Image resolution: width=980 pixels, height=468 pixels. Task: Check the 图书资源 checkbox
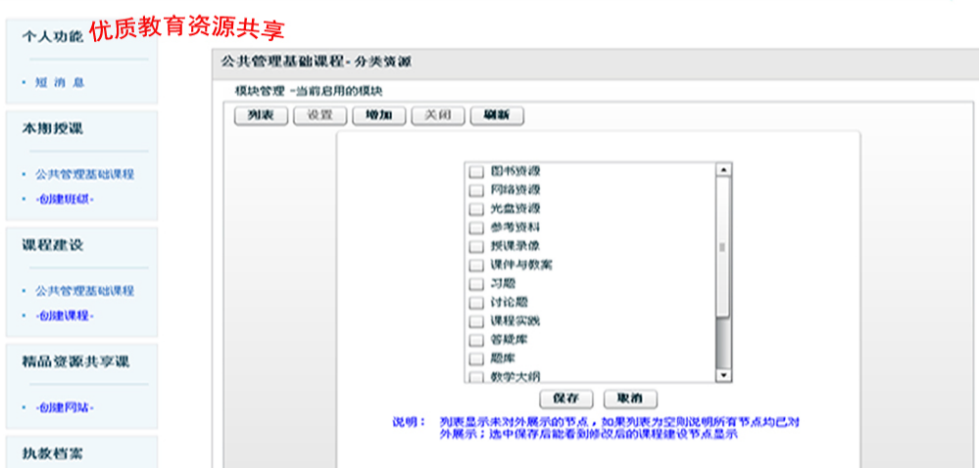coord(476,171)
